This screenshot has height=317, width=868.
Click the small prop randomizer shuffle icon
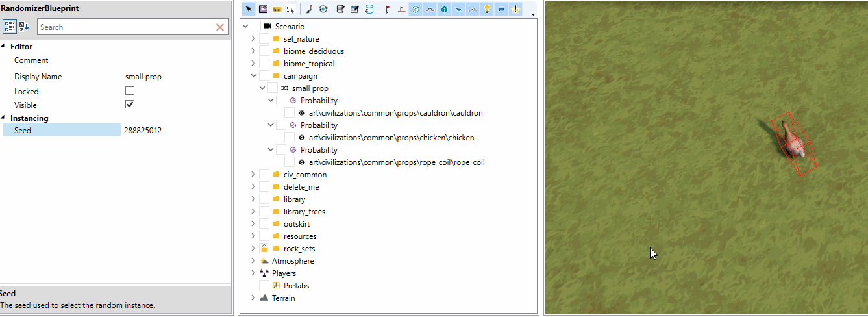(x=284, y=88)
